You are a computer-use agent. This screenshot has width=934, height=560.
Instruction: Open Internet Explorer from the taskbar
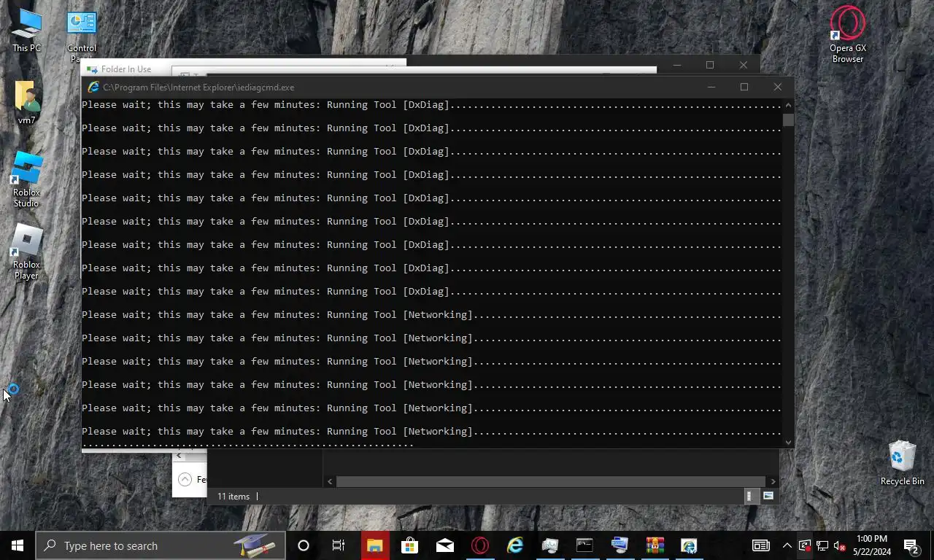pos(515,545)
